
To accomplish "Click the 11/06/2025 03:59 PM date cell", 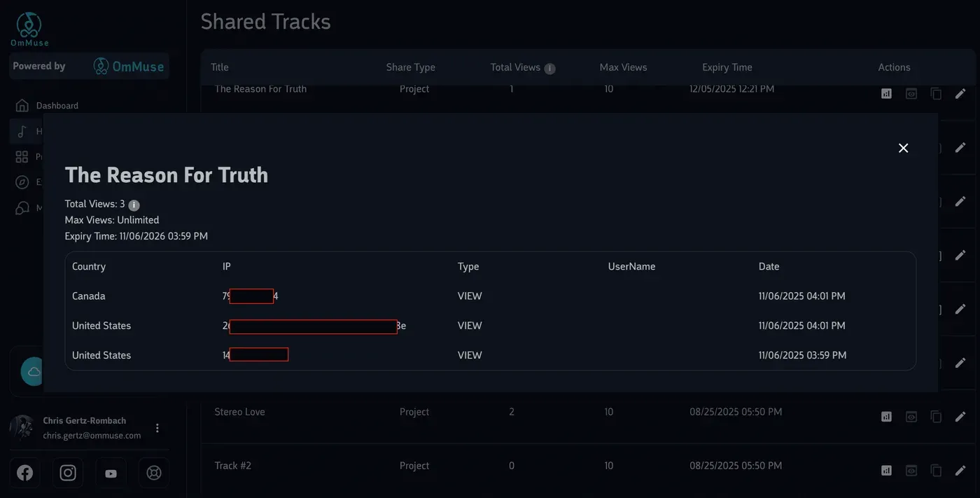I will pos(802,355).
